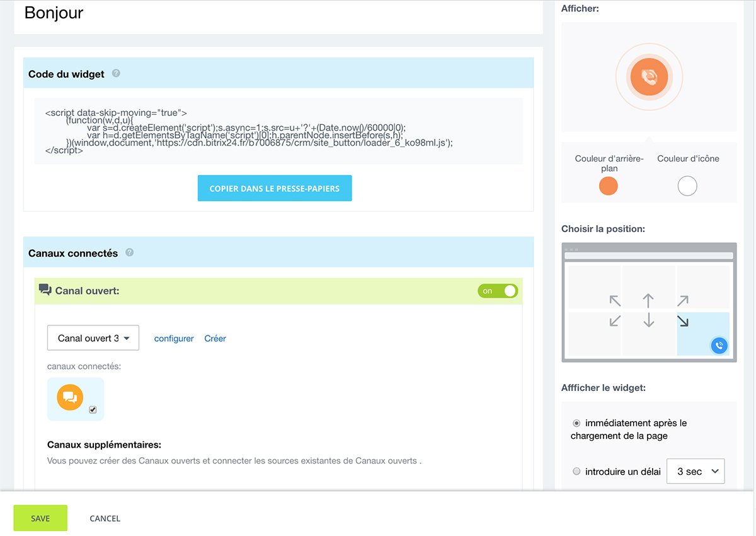Click the orange phone widget preview icon
The image size is (756, 536).
pos(648,76)
